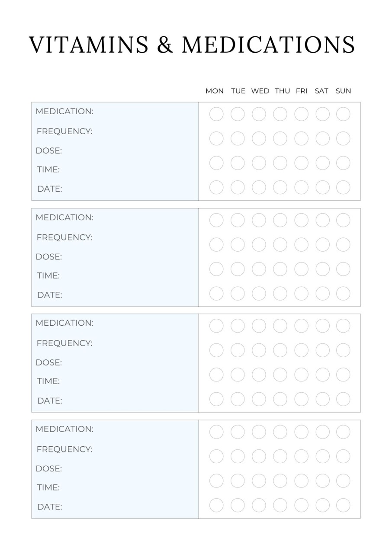Click the Vitamins & Medications title

pos(192,45)
